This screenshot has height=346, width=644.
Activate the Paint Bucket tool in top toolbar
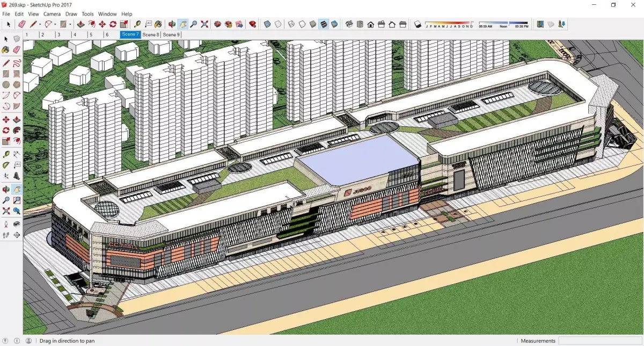click(158, 24)
